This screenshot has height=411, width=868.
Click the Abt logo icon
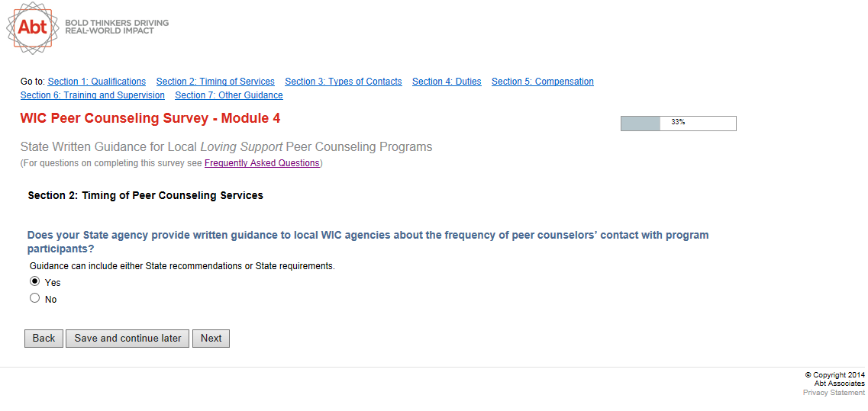(32, 27)
